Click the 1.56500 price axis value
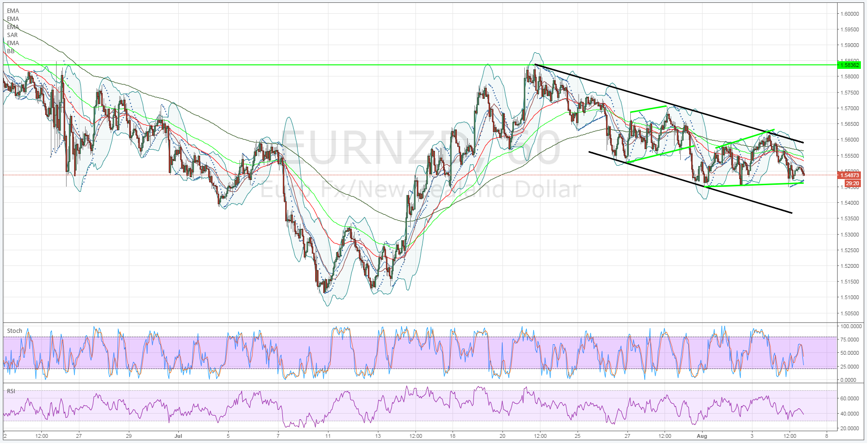Image resolution: width=868 pixels, height=444 pixels. point(850,124)
